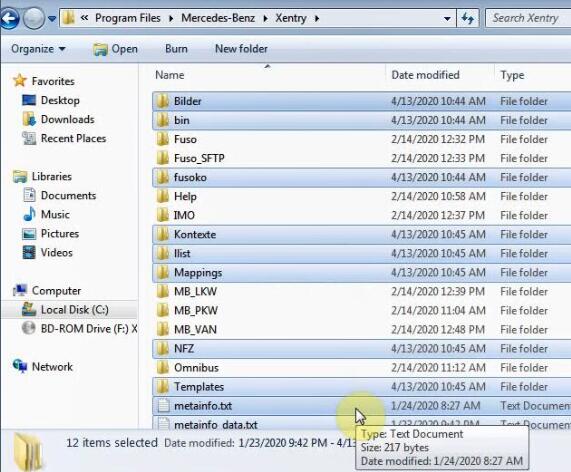This screenshot has width=571, height=472.
Task: Select Network in navigation pane
Action: [52, 367]
